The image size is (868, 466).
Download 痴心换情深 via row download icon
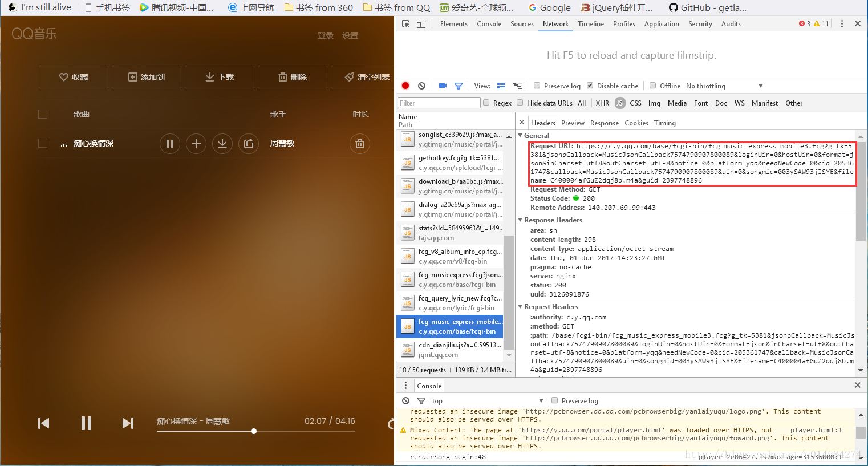coord(222,144)
